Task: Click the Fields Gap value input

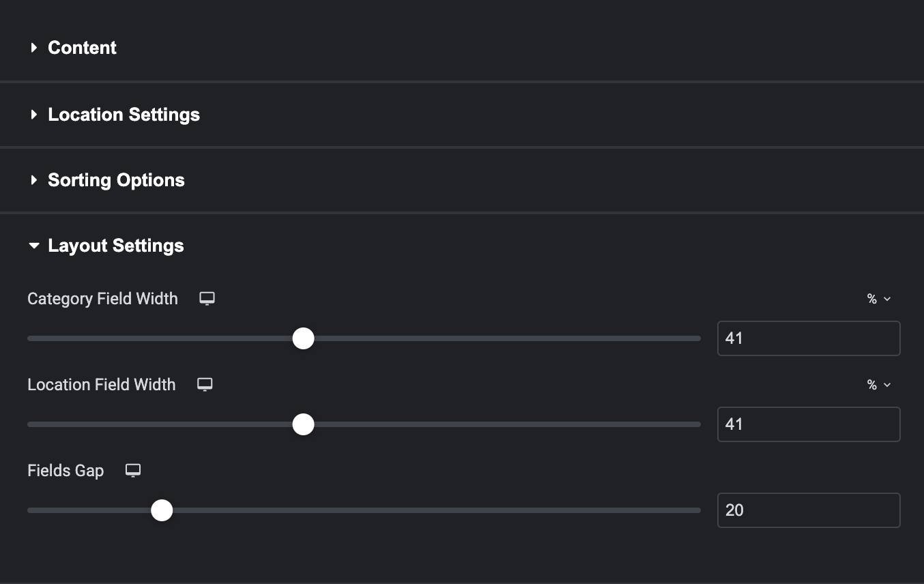Action: click(808, 510)
